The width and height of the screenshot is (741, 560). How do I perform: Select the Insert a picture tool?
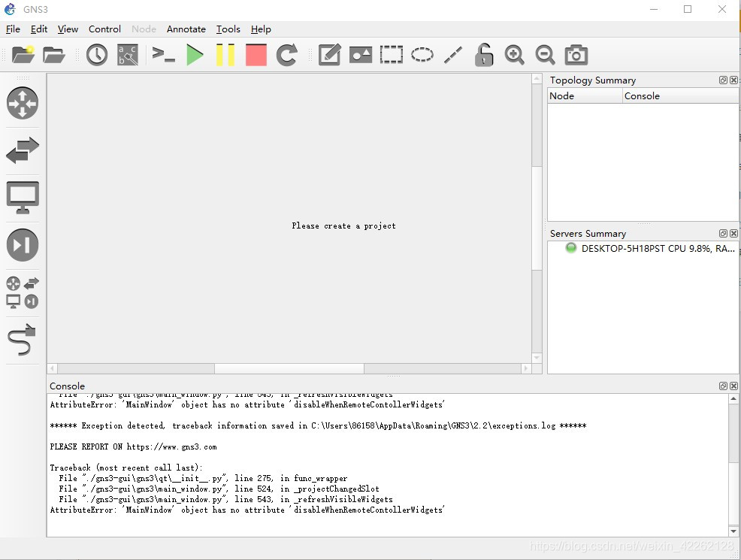point(361,55)
